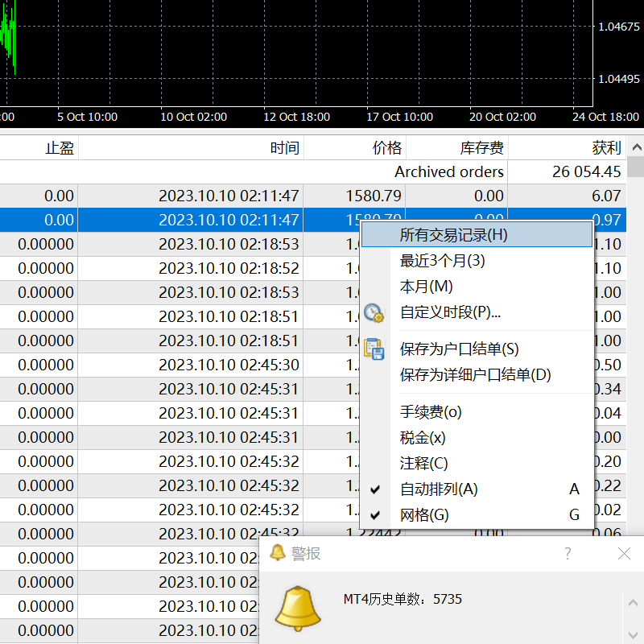Toggle the 注释(C) column option
Image resolution: width=644 pixels, height=644 pixels.
point(424,464)
